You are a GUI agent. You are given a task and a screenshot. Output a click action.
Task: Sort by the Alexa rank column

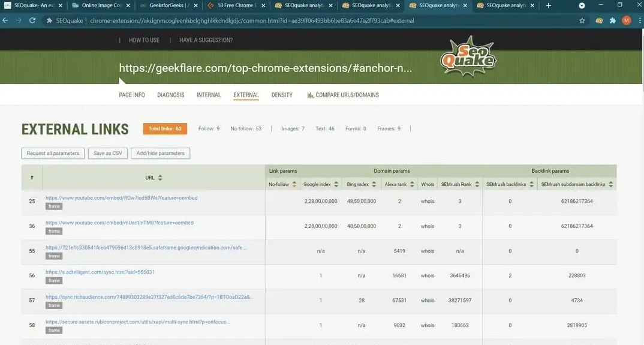412,184
